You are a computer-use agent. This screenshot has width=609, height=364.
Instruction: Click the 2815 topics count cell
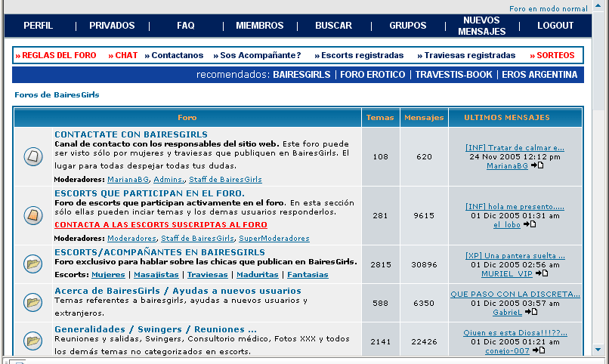pos(381,264)
